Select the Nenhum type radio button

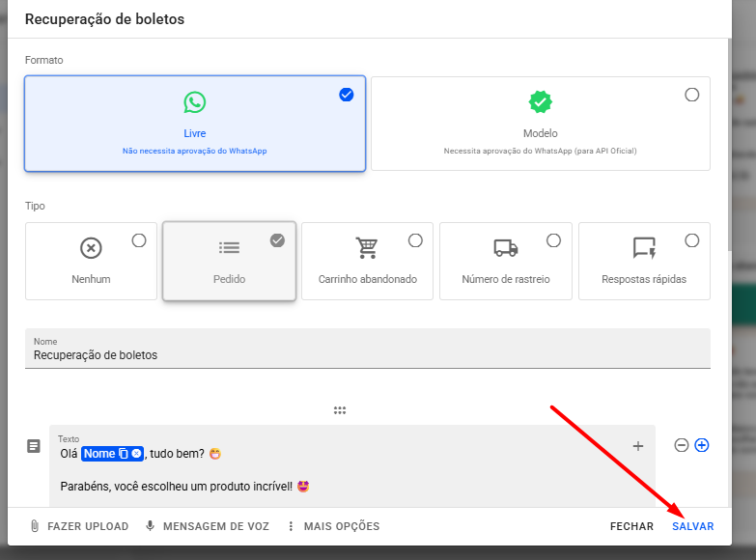coord(139,240)
